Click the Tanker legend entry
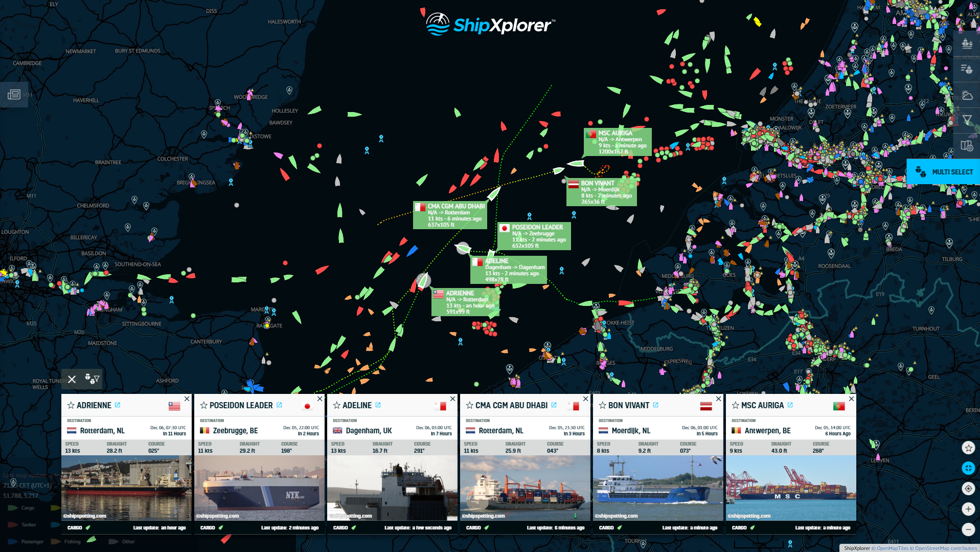 [x=22, y=524]
